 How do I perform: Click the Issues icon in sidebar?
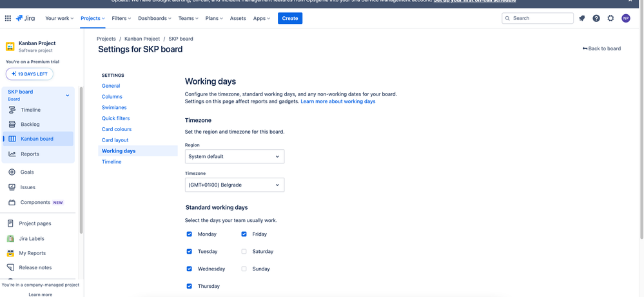pos(12,187)
